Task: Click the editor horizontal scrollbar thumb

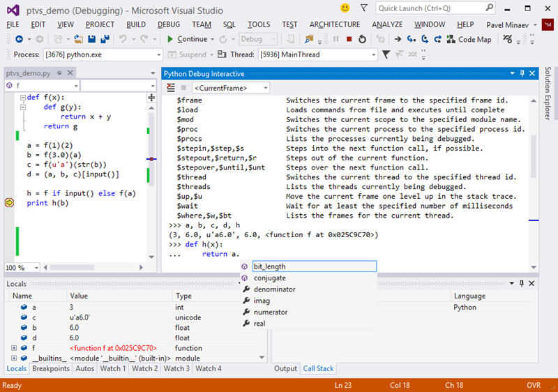Action: 73,268
